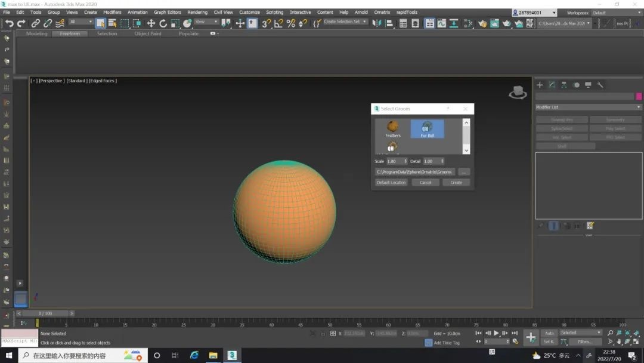Click the Undo arrow in main toolbar
This screenshot has height=363, width=644.
[9, 23]
